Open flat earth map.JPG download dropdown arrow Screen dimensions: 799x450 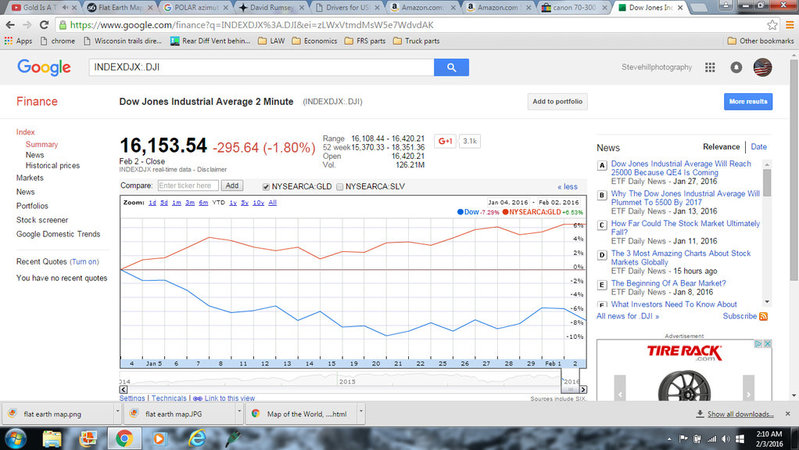point(239,411)
